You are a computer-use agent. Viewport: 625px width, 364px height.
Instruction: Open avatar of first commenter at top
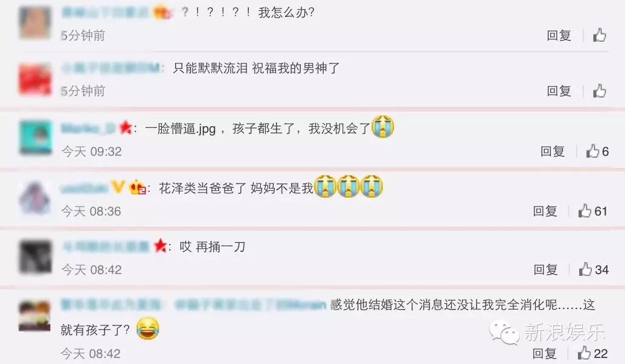[35, 22]
